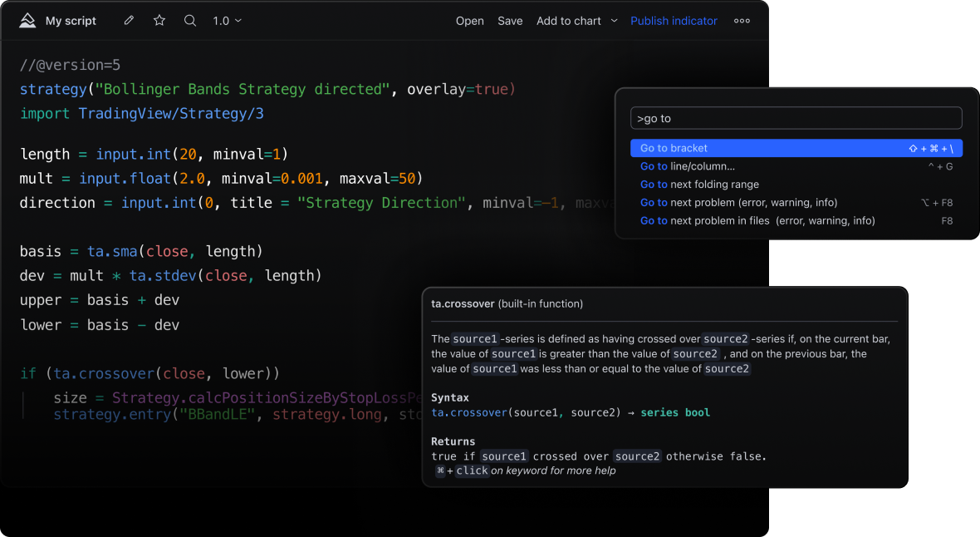Click ta.crossover in the if statement
This screenshot has height=537, width=980.
coord(103,373)
